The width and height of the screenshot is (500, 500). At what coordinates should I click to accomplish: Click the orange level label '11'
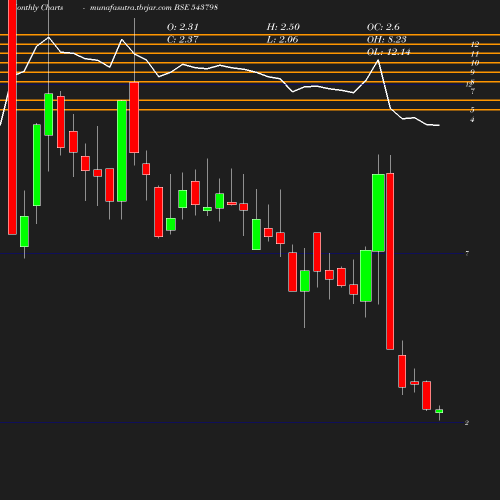tap(475, 54)
